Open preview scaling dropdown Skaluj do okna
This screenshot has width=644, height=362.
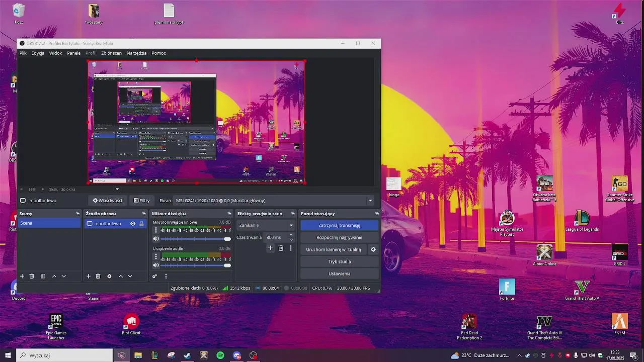pos(84,190)
